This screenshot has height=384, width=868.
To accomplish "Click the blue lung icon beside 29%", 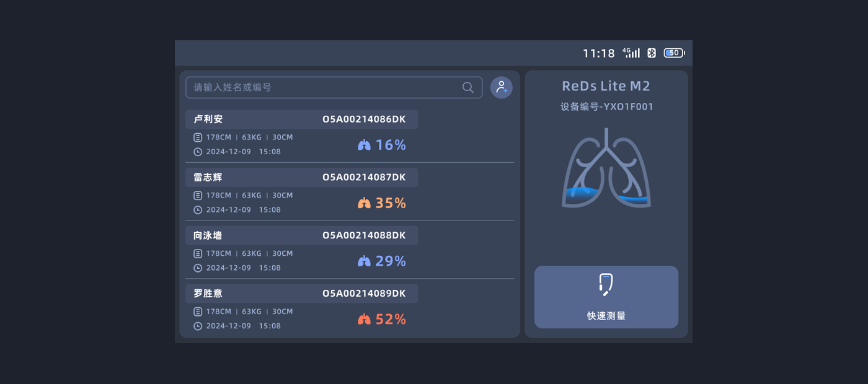I will (x=364, y=261).
